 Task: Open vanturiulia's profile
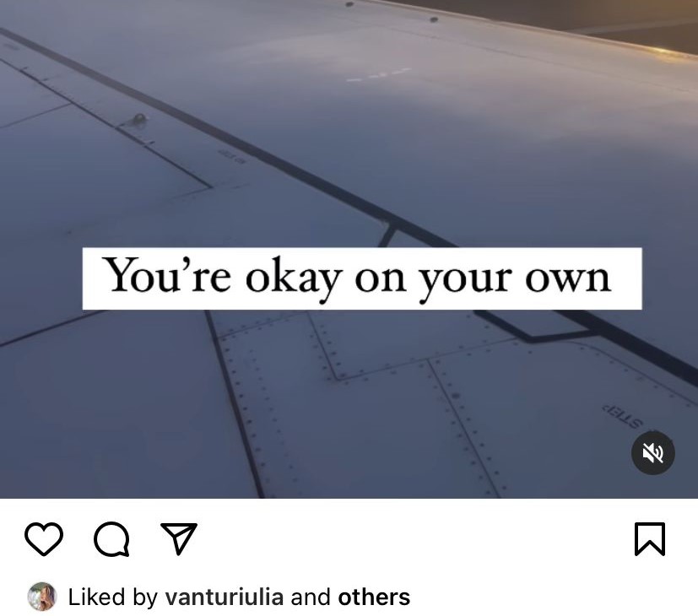coord(224,597)
